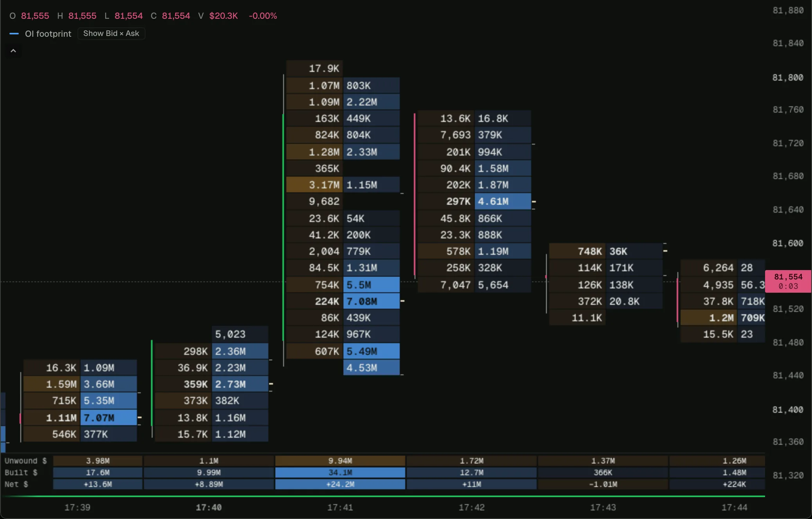
Task: Click the 17:40 time axis label
Action: pos(209,507)
